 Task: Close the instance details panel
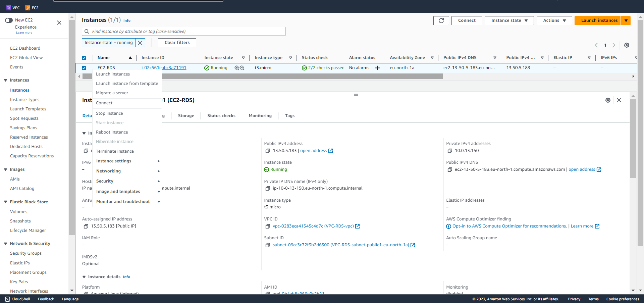619,100
